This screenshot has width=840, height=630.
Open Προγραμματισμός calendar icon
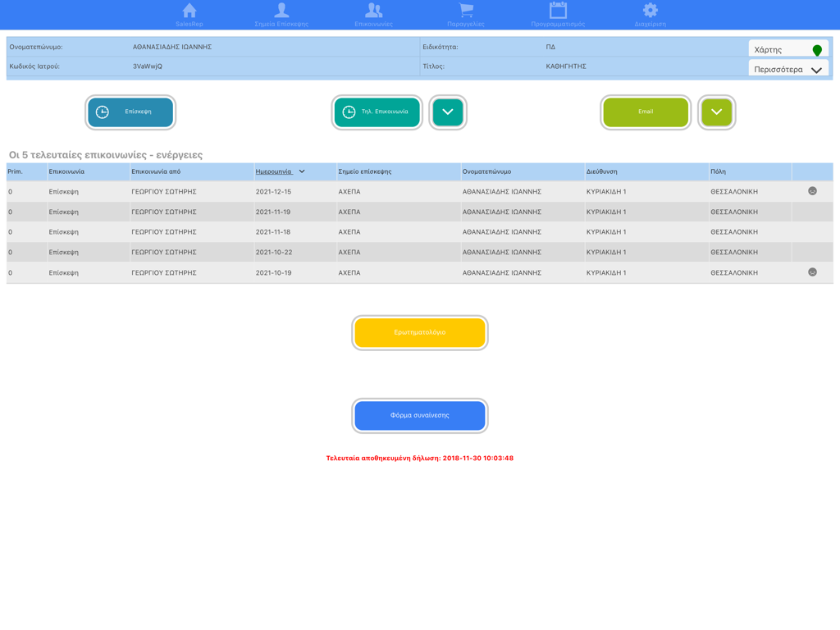tap(559, 11)
